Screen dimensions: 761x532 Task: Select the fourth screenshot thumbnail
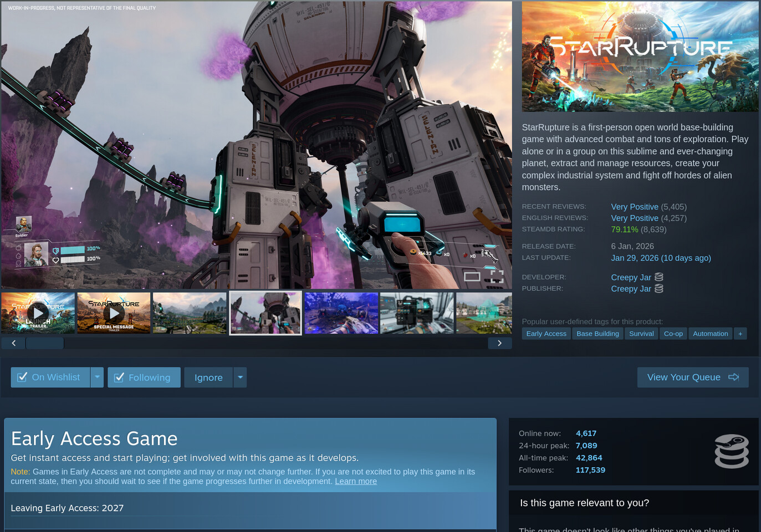click(265, 313)
